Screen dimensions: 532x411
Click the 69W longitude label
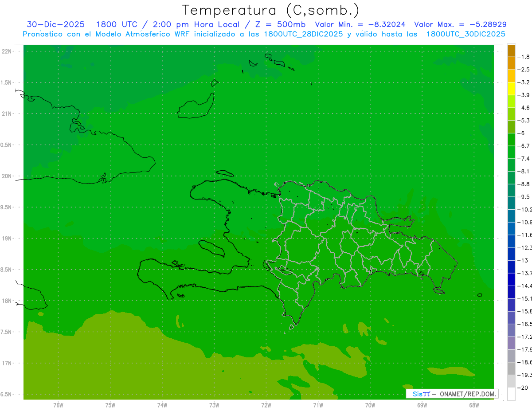click(x=422, y=405)
